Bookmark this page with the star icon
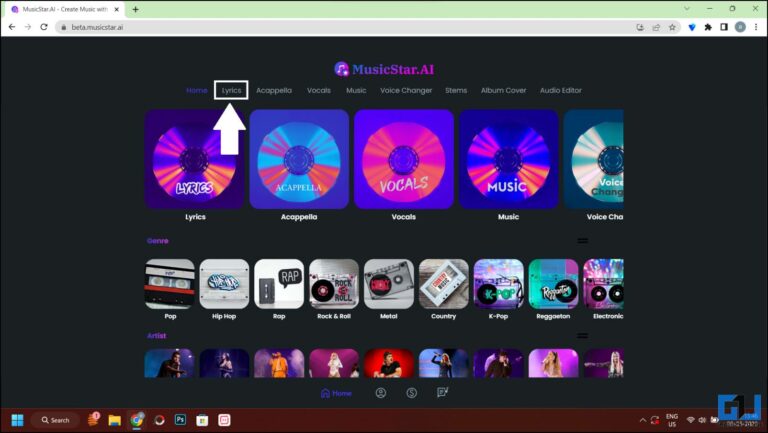This screenshot has width=768, height=433. (x=672, y=27)
